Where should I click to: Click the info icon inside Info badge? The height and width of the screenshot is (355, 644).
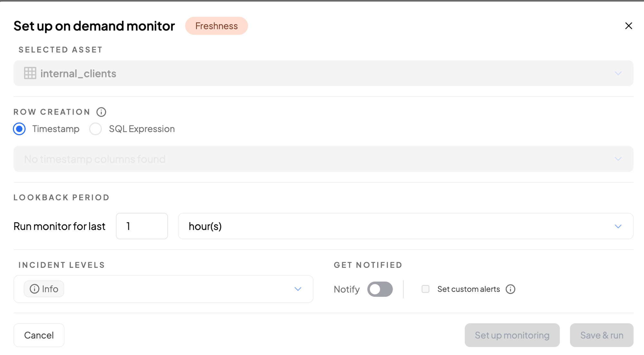(x=34, y=289)
